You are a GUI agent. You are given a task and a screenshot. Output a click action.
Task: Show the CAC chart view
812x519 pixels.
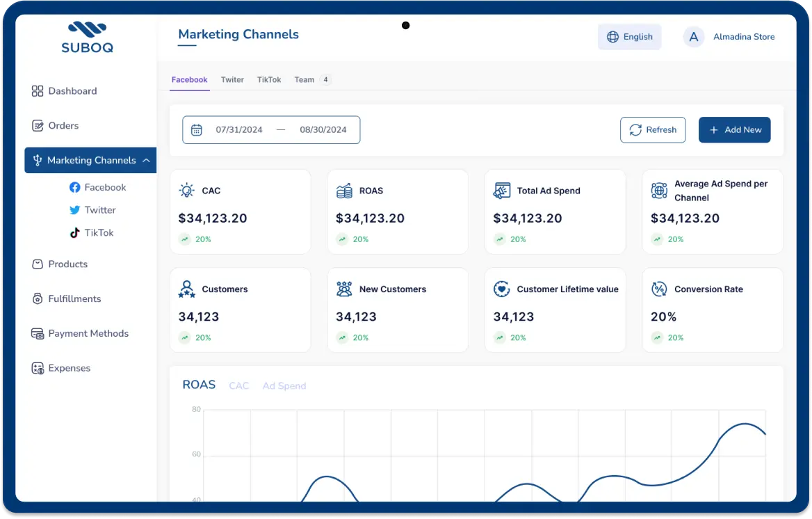(238, 385)
